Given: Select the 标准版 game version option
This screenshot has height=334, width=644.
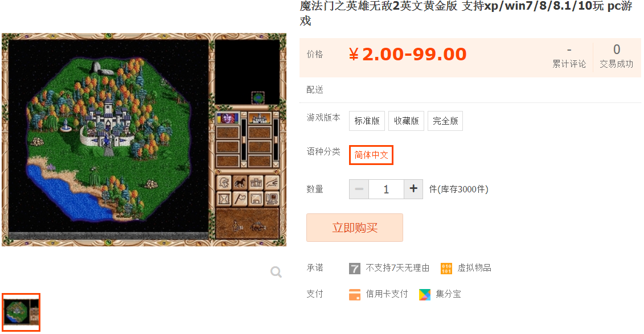Looking at the screenshot, I should pyautogui.click(x=367, y=121).
